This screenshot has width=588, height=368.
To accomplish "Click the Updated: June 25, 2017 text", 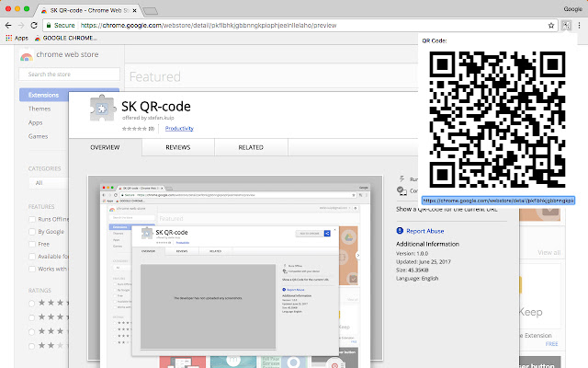I will pyautogui.click(x=424, y=261).
